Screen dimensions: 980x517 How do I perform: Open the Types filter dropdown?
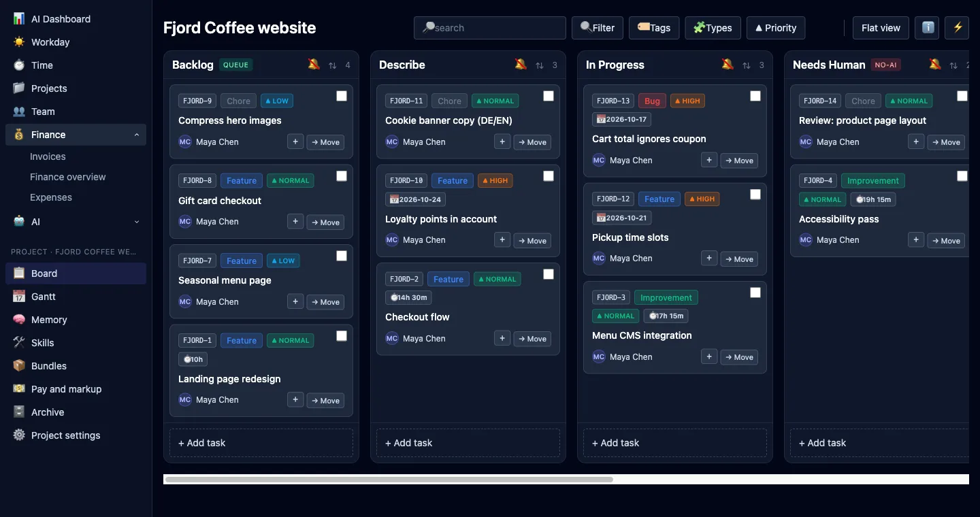click(x=713, y=28)
